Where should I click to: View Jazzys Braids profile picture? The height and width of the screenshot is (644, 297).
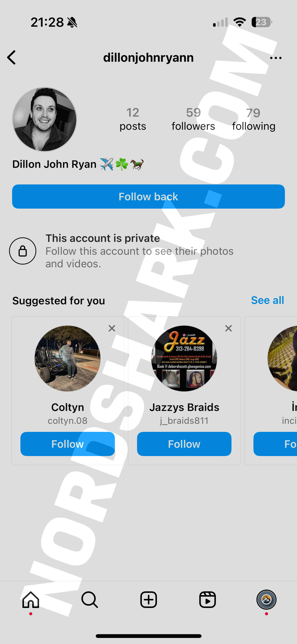tap(184, 359)
